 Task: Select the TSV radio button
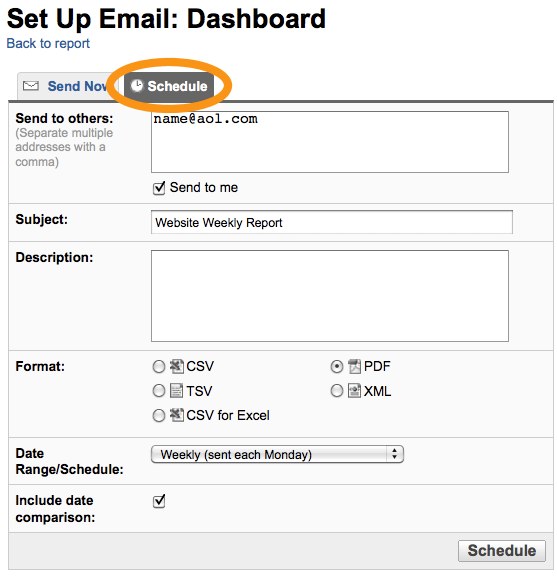coord(159,391)
